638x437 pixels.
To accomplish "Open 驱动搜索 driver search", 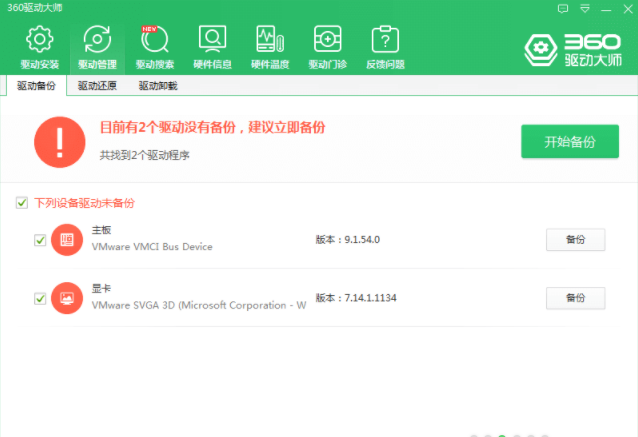I will 155,47.
